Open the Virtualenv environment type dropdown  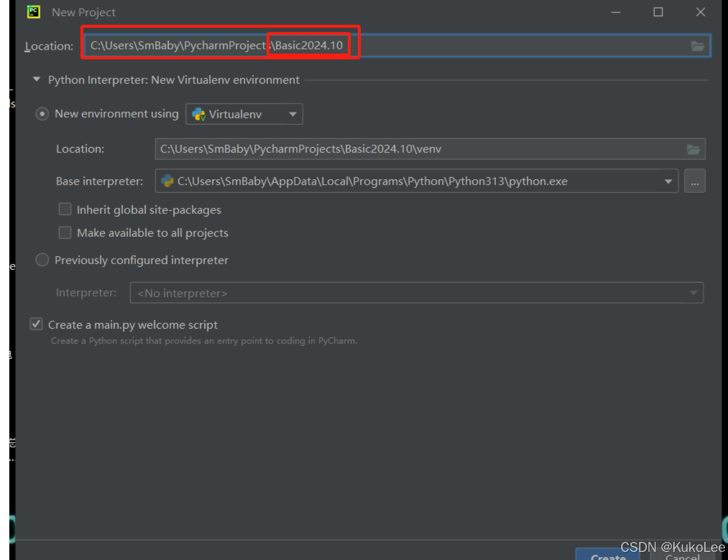click(x=244, y=114)
